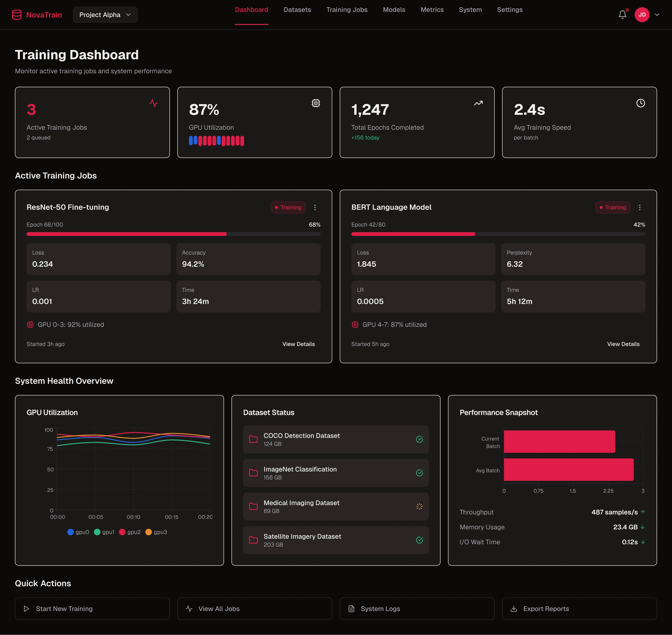Open the ResNet-50 job options menu
Image resolution: width=672 pixels, height=635 pixels.
point(315,207)
